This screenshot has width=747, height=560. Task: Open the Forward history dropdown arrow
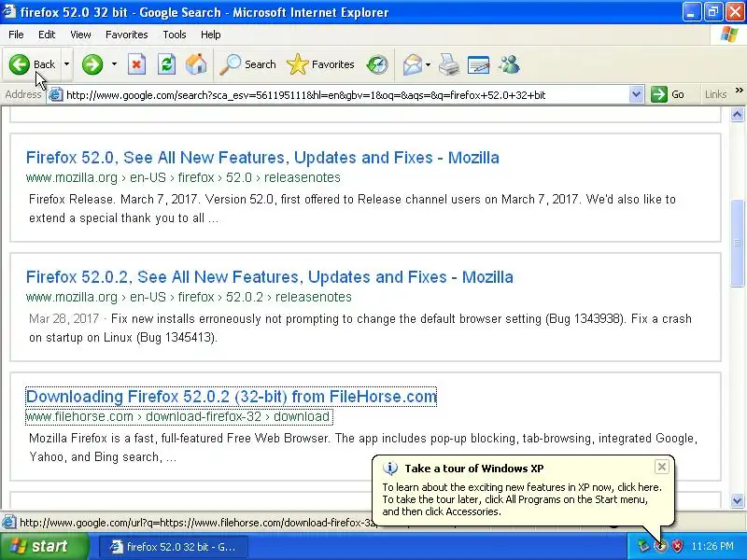114,64
